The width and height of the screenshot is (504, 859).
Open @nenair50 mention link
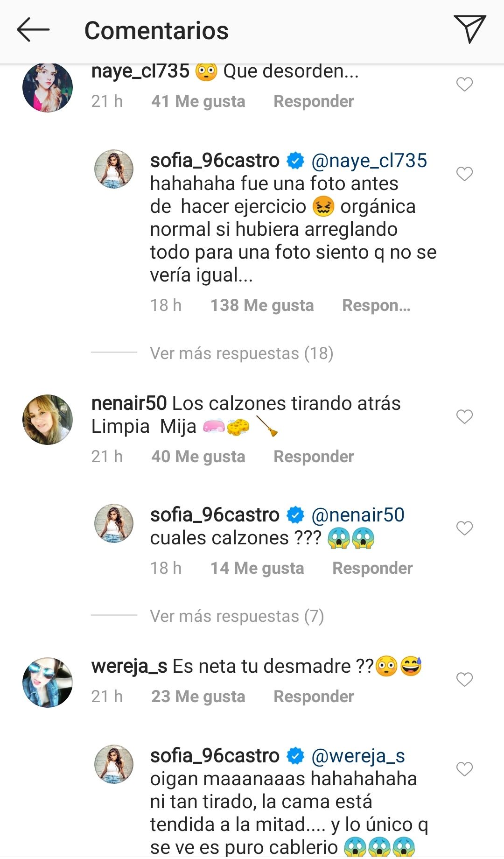357,515
